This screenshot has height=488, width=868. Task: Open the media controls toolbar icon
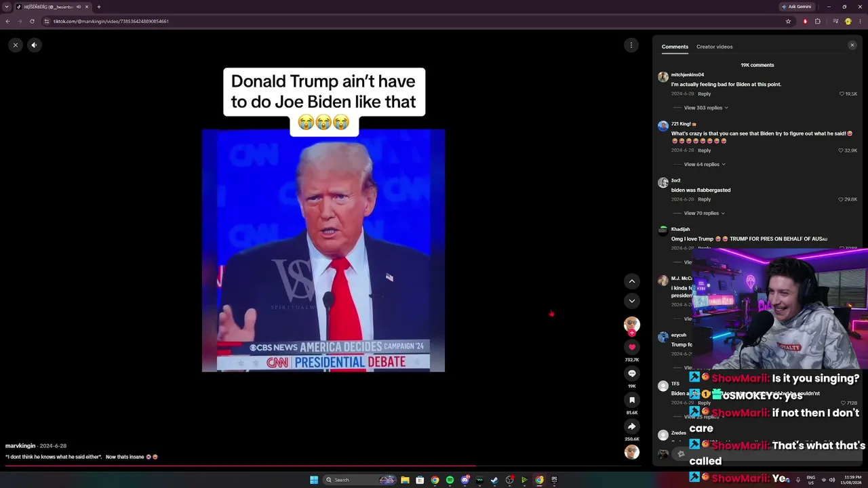point(835,21)
